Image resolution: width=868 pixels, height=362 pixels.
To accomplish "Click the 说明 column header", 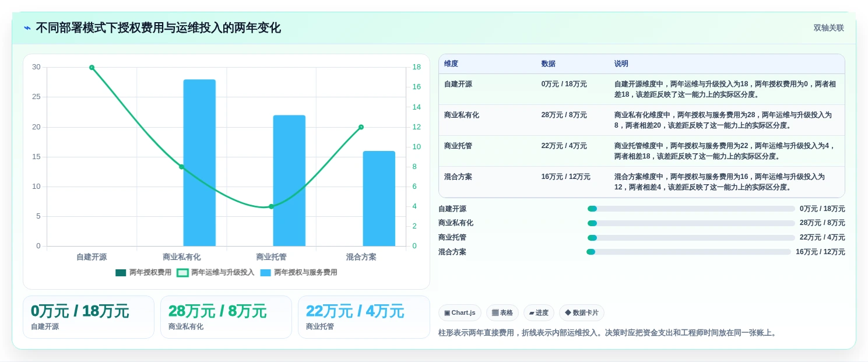I will tap(621, 64).
